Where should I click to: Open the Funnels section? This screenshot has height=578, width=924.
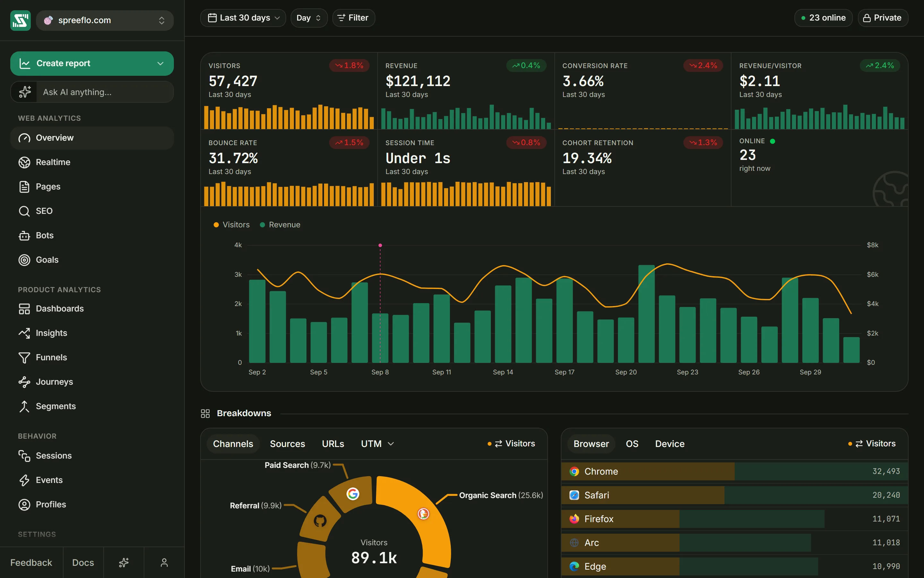92,357
